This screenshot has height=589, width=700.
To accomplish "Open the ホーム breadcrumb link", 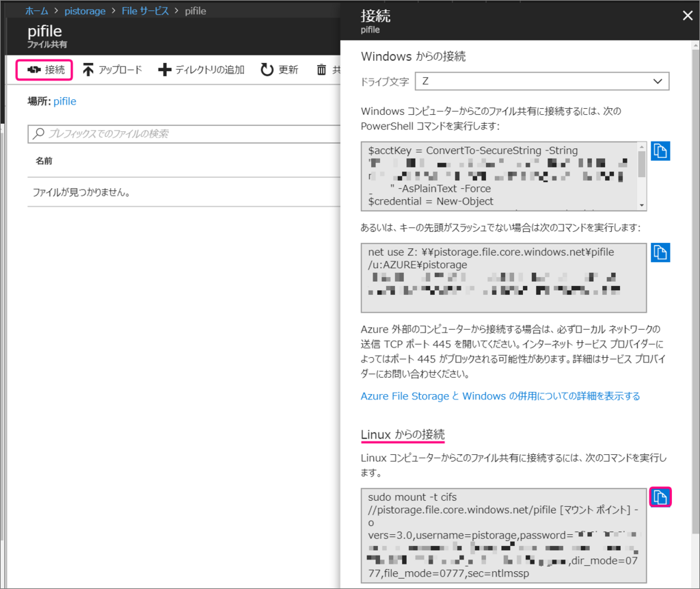I will (37, 11).
